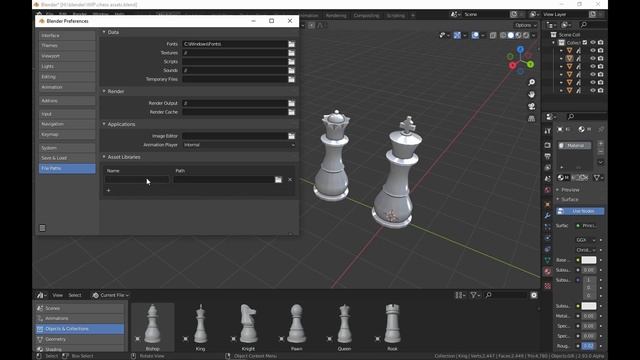Open the Material properties tab
Screen dimensions: 640x360
[548, 271]
